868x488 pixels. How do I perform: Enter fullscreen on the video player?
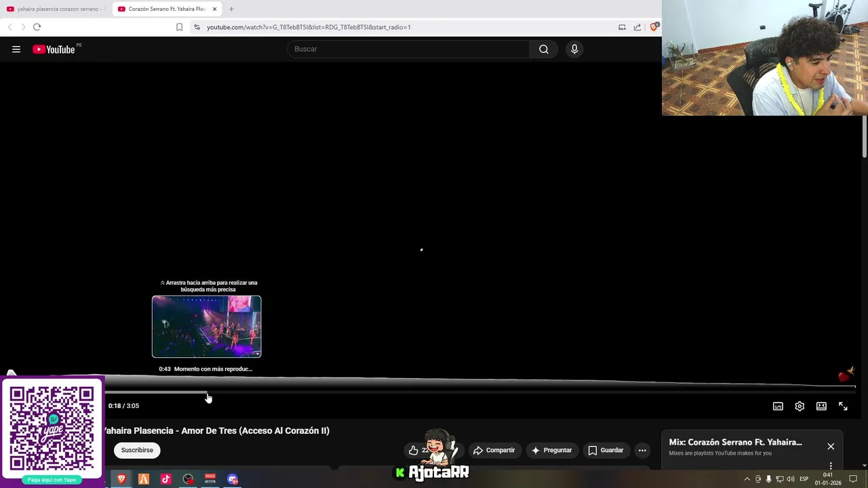tap(843, 406)
